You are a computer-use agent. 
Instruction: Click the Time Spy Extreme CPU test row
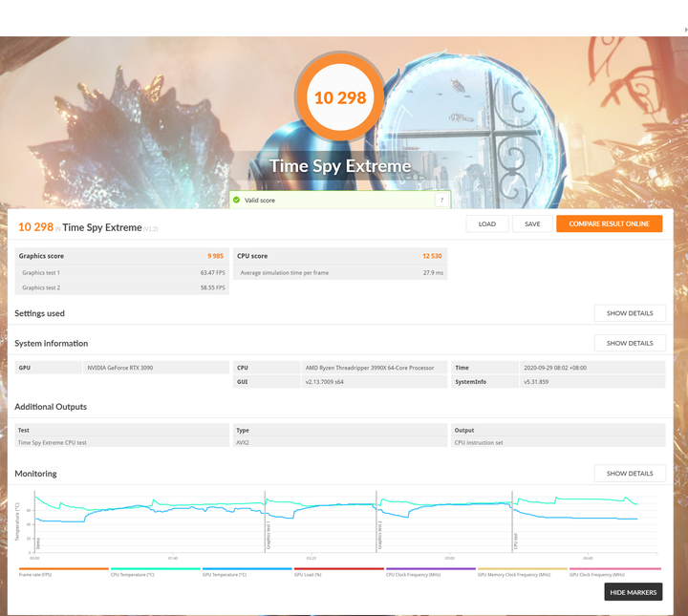point(122,442)
